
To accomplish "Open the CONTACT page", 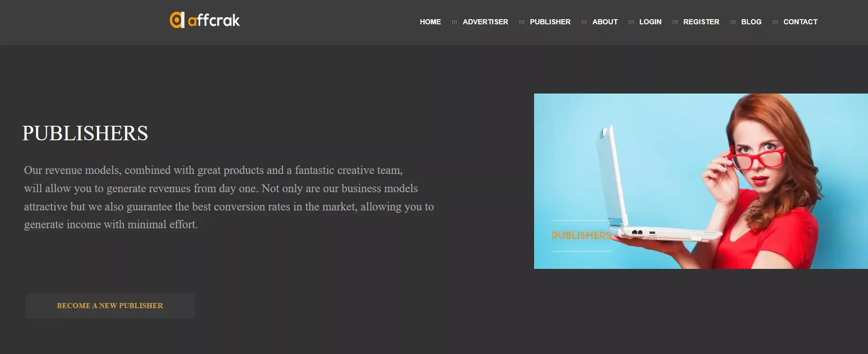I will pos(800,22).
